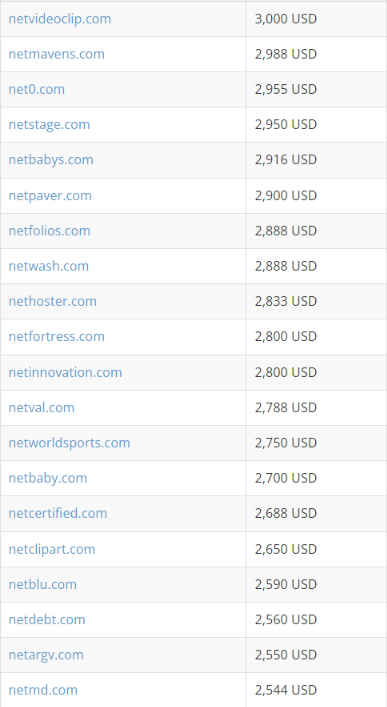This screenshot has height=707, width=387.
Task: Click the netfortress.com link
Action: pyautogui.click(x=56, y=336)
